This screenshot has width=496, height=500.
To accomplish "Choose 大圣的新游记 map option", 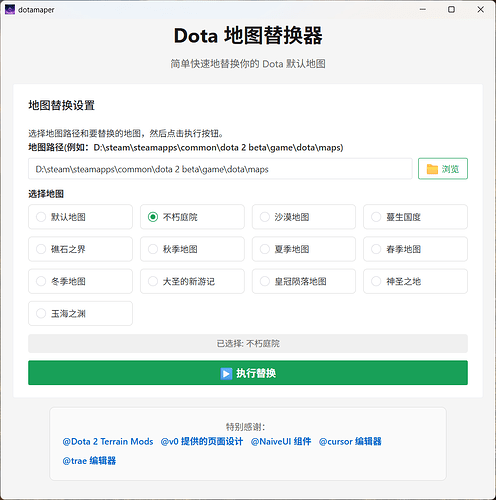I will [192, 281].
